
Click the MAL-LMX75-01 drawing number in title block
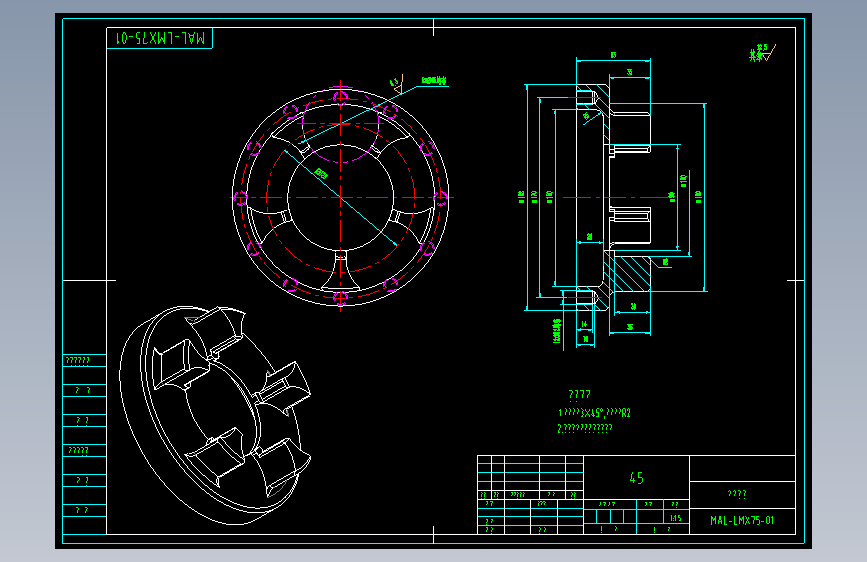742,521
